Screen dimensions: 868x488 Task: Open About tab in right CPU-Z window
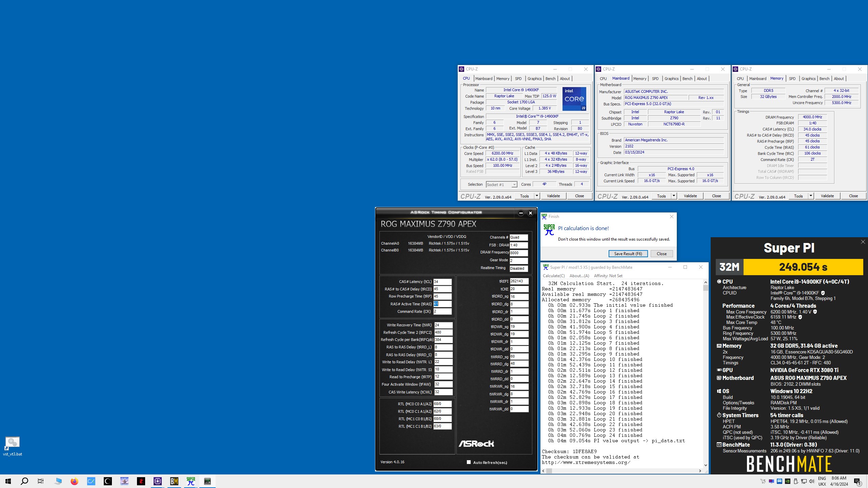(x=839, y=79)
